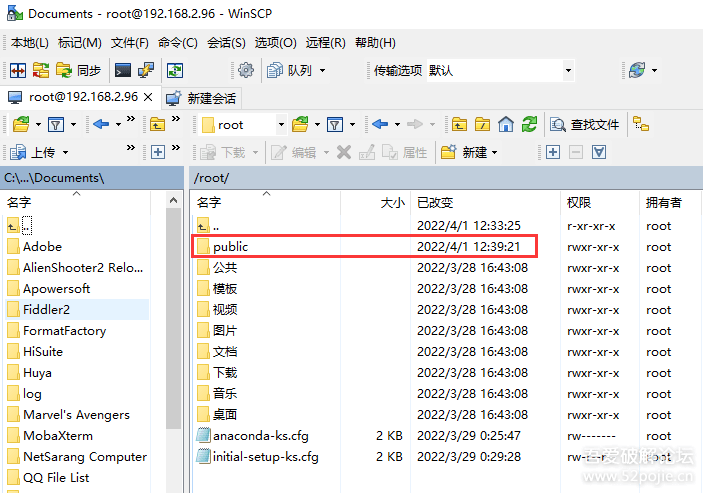Open the 远程(R) menu
The height and width of the screenshot is (493, 703).
pyautogui.click(x=325, y=43)
